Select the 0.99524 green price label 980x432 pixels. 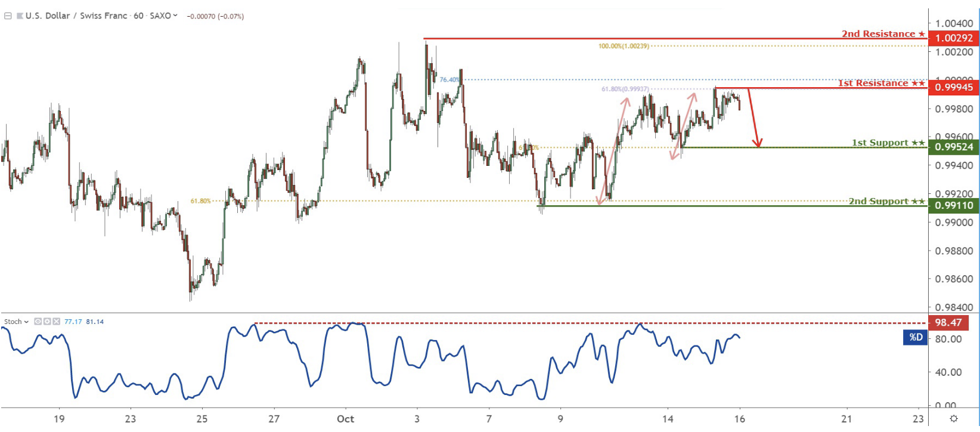point(954,147)
